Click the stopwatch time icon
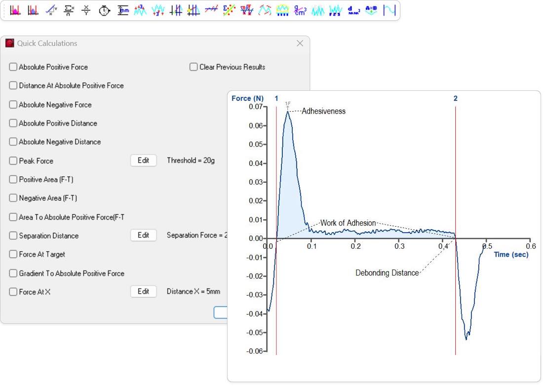This screenshot has width=548, height=392. [104, 10]
